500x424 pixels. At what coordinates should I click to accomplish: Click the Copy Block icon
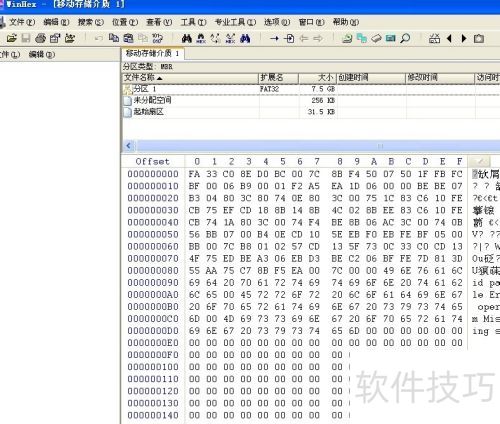pos(114,38)
